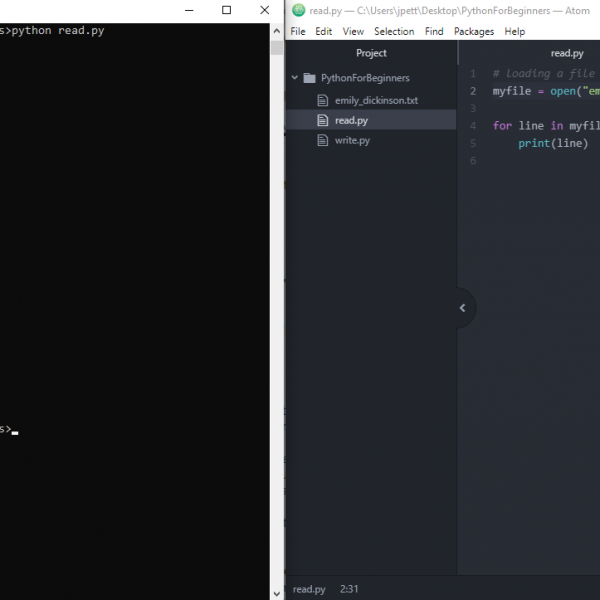Click line number 1 in the gutter
Image resolution: width=600 pixels, height=600 pixels.
click(x=473, y=73)
